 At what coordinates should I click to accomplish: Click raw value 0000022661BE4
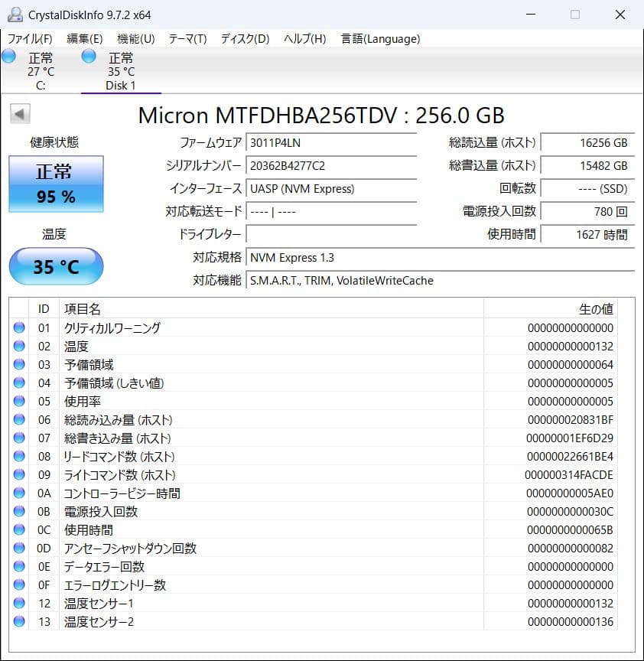pos(571,457)
